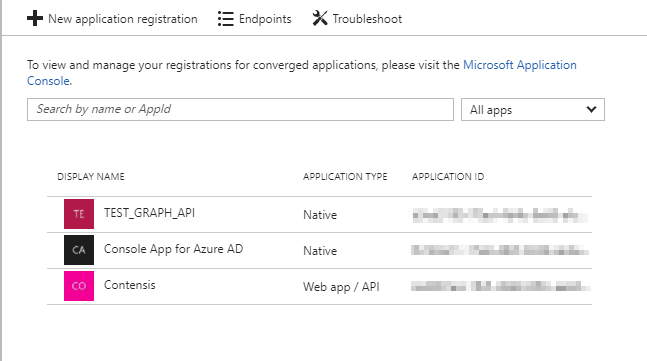The image size is (647, 361).
Task: Focus the Search by name or AppId field
Action: 240,109
